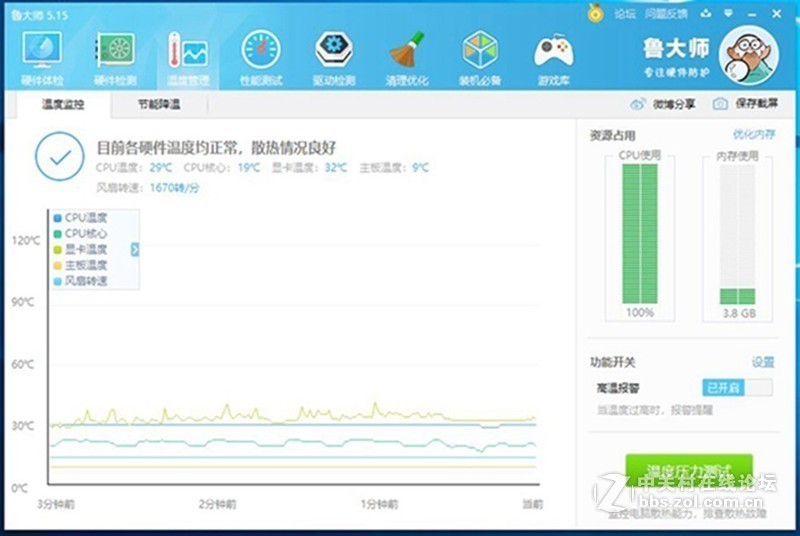Click 显卡温度 value 32℃
The image size is (800, 536).
point(336,168)
